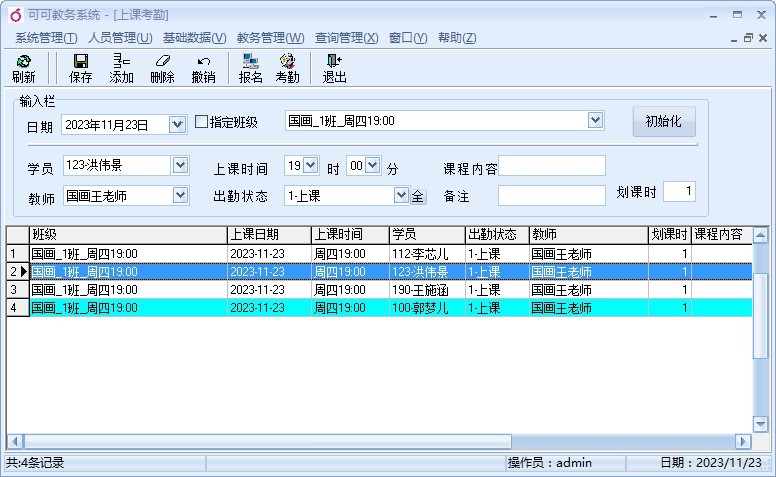Click the vertical scrollbar down arrow
This screenshot has width=776, height=477.
[760, 424]
